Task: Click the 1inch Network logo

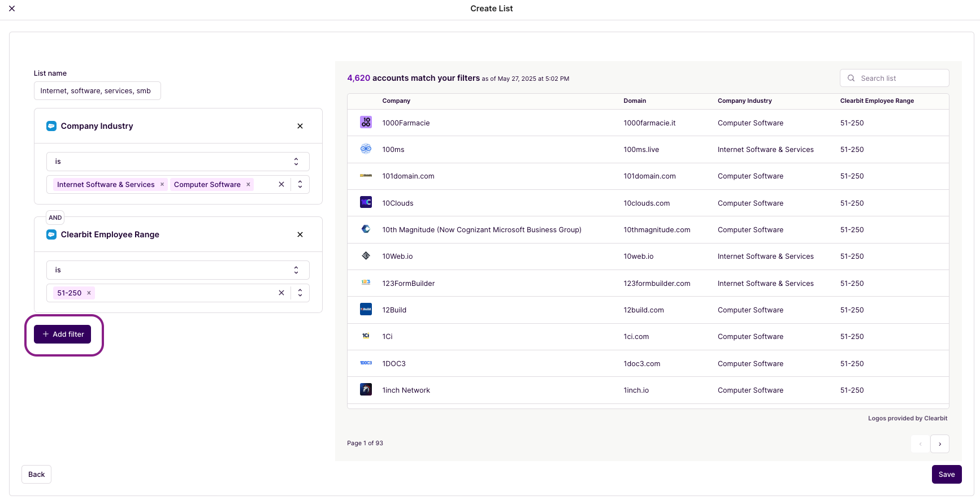Action: click(366, 389)
